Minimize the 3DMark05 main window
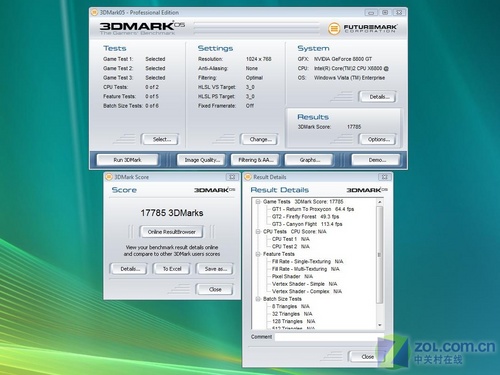 pyautogui.click(x=371, y=13)
